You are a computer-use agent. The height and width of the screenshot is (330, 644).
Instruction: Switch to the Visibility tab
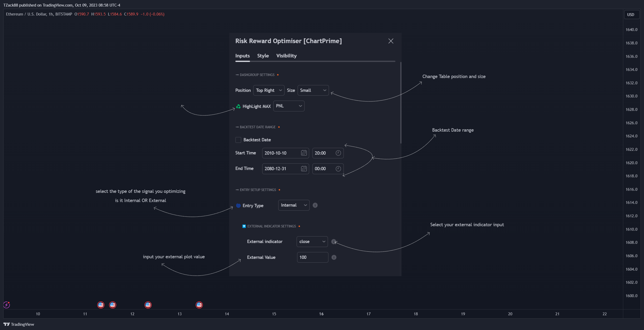(286, 56)
